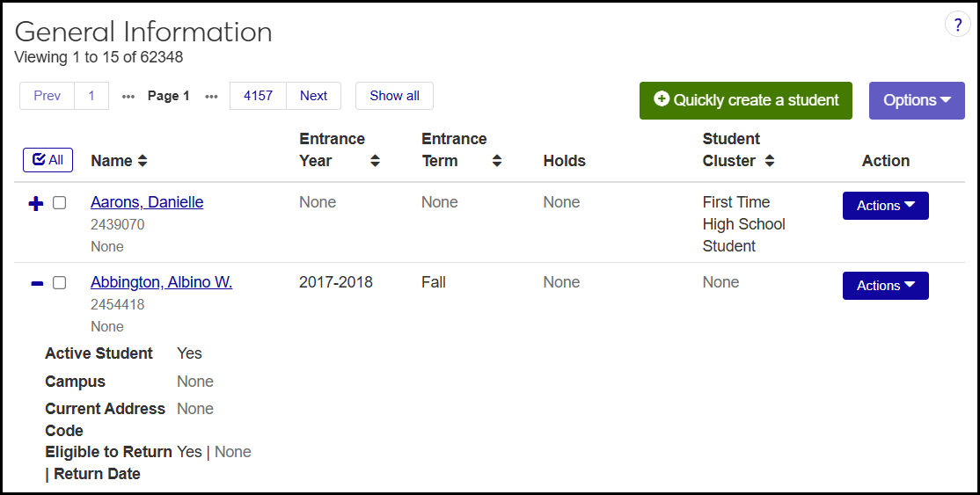Sort by Entrance Year arrows
Screen dimensions: 980x495
[x=375, y=161]
